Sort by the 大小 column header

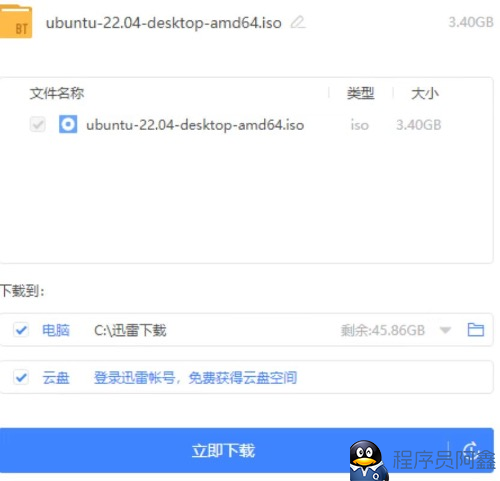tap(425, 93)
